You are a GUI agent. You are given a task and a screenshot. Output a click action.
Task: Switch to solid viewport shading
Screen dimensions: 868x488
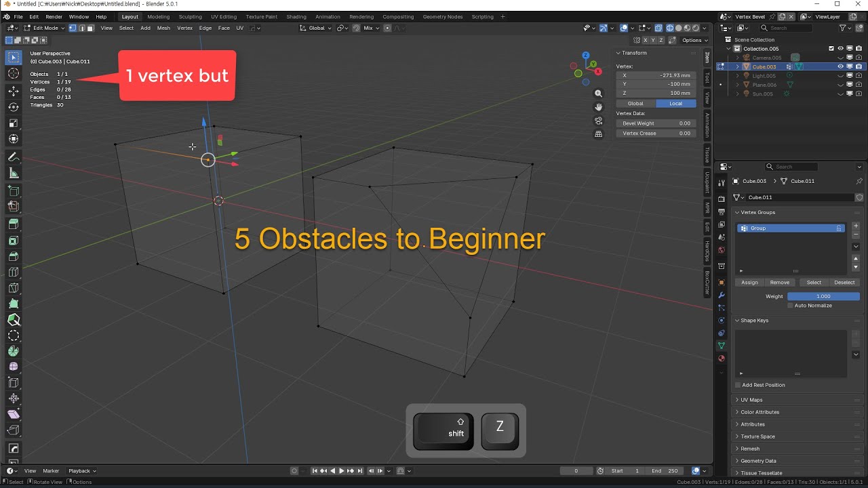[679, 28]
